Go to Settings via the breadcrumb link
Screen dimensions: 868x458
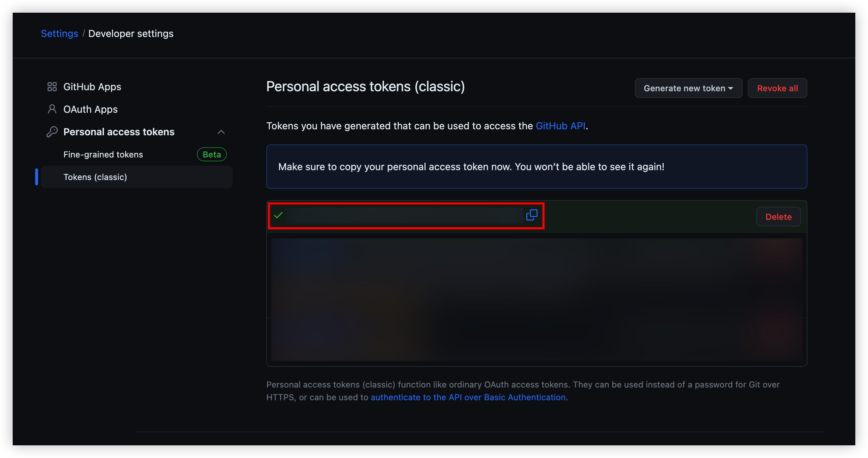coord(60,33)
